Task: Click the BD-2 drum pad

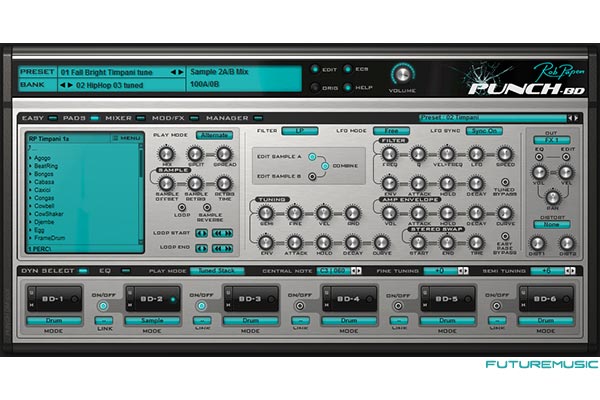Action: click(152, 299)
